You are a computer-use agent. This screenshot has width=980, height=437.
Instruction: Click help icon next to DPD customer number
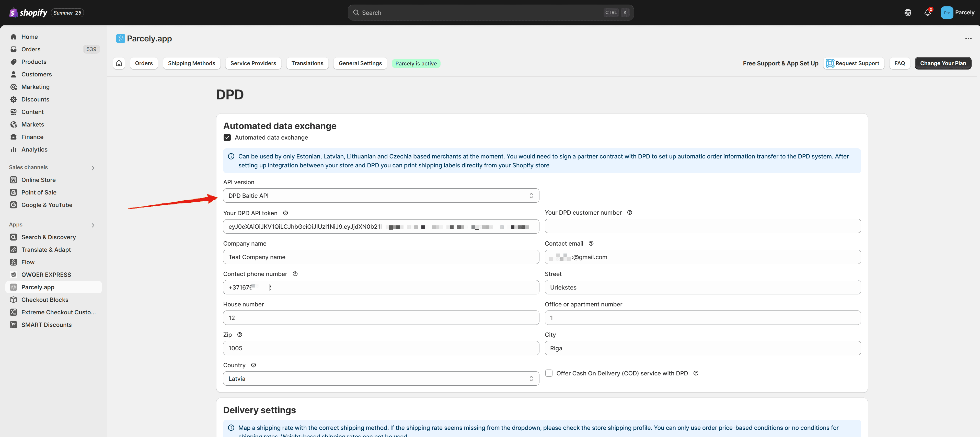pyautogui.click(x=630, y=213)
